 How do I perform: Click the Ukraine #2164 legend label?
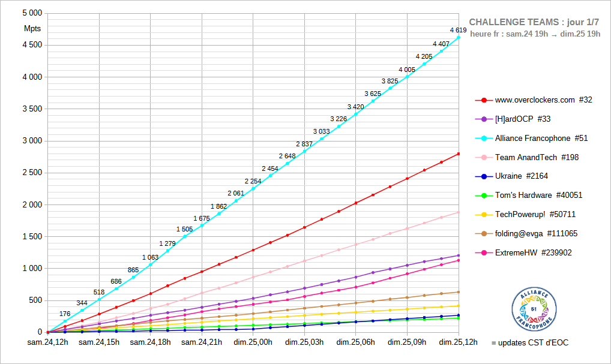(x=521, y=176)
